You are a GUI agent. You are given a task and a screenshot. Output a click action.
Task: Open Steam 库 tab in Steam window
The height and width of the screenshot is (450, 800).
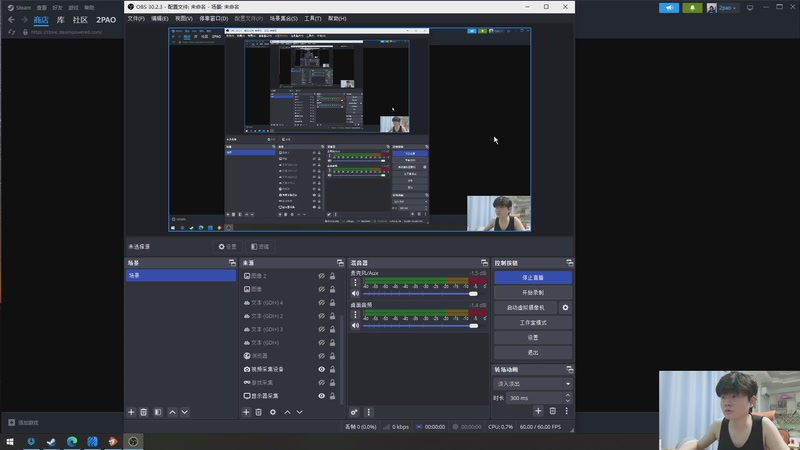point(61,20)
